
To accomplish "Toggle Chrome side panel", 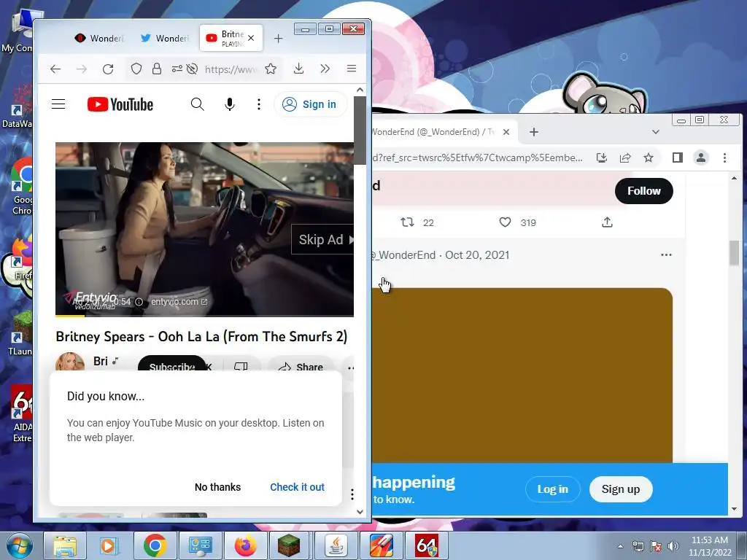I will coord(678,157).
